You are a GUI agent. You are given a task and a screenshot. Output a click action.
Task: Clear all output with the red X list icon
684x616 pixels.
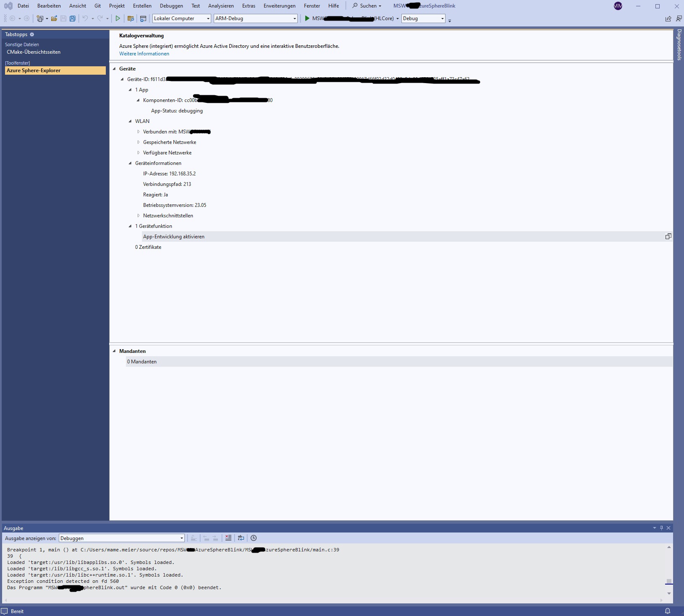click(x=228, y=538)
